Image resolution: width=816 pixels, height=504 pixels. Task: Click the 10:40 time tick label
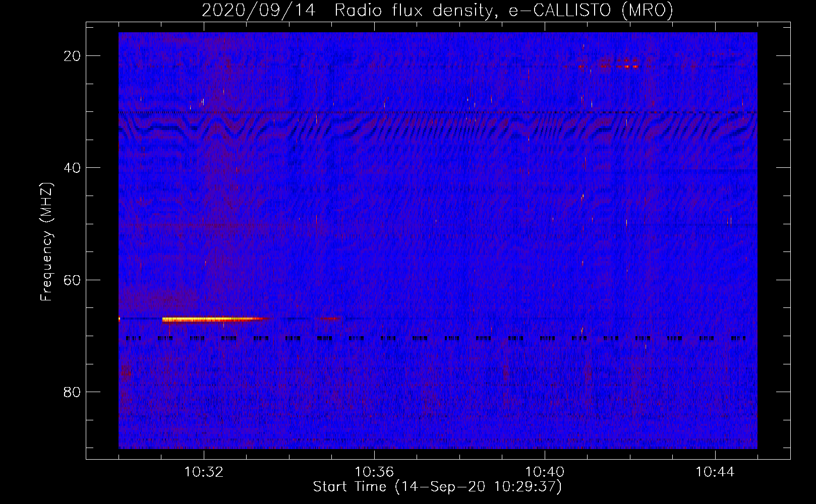545,472
